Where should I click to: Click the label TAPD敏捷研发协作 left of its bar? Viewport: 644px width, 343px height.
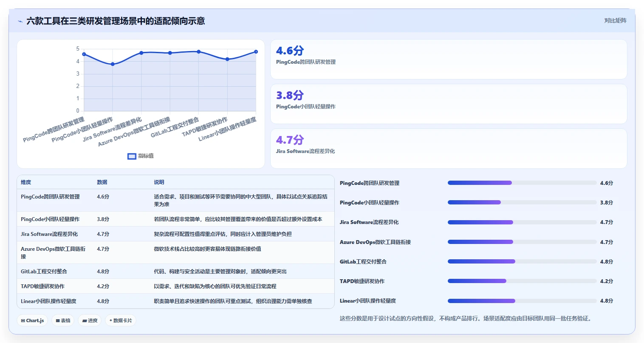tap(362, 281)
